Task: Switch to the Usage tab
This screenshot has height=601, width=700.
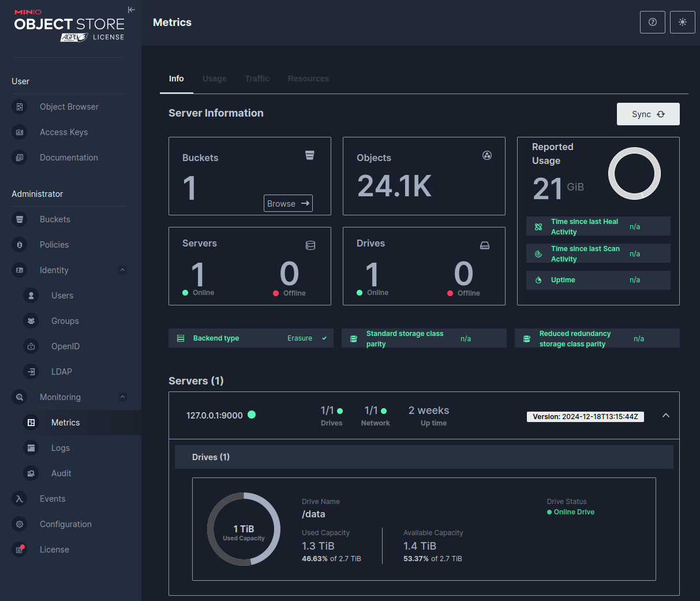Action: pos(215,79)
